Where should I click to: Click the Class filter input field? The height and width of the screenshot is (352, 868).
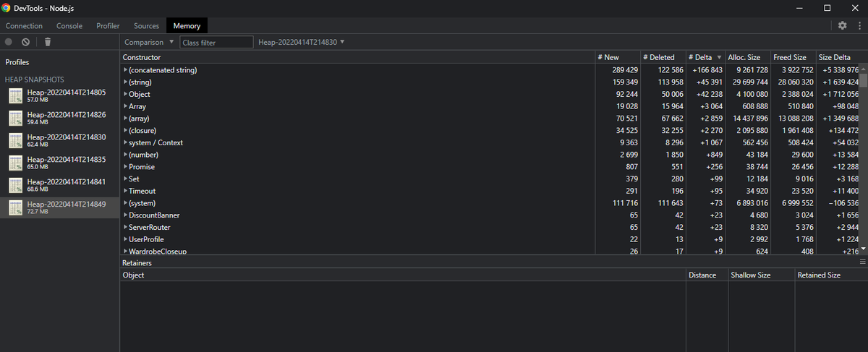(x=217, y=42)
